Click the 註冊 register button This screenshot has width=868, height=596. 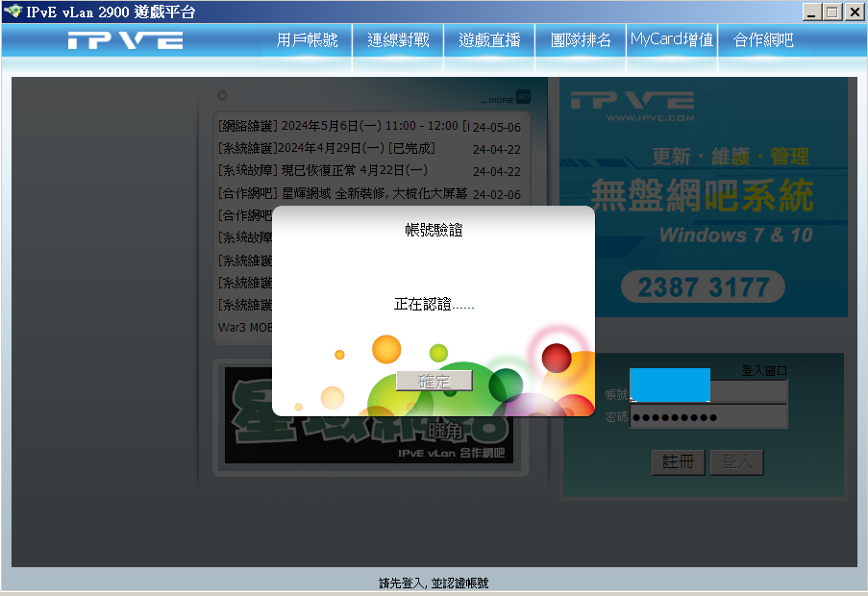point(678,462)
